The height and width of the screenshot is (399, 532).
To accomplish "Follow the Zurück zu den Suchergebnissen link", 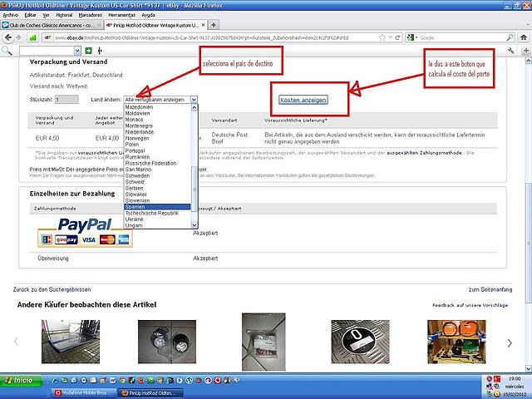I will (x=52, y=289).
